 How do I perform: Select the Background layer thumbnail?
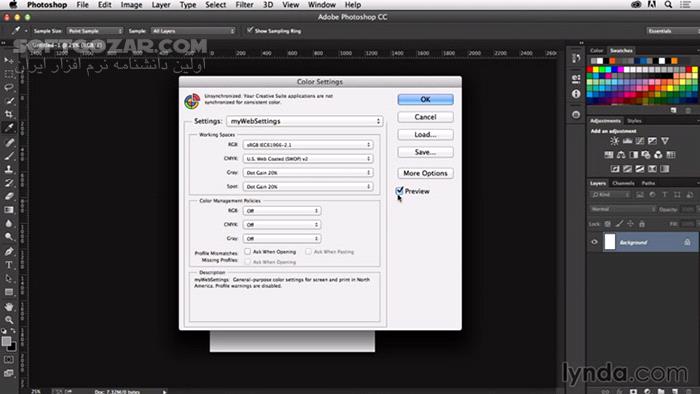click(609, 242)
